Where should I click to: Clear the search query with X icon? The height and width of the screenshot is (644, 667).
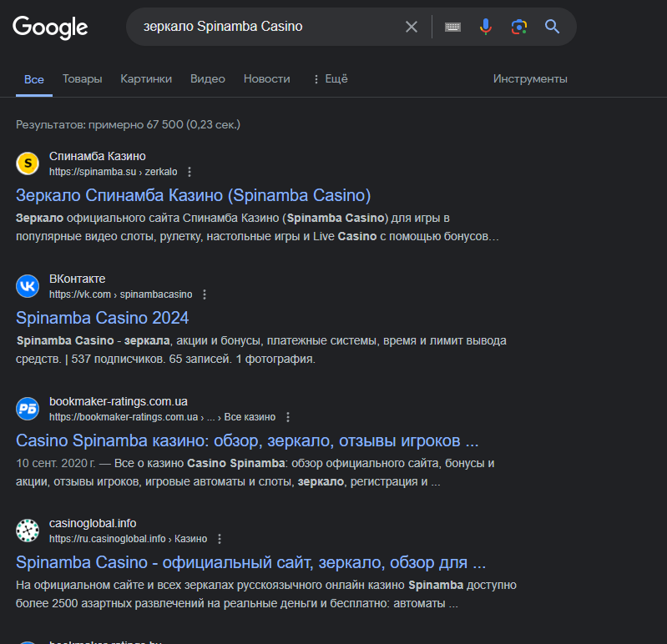412,27
